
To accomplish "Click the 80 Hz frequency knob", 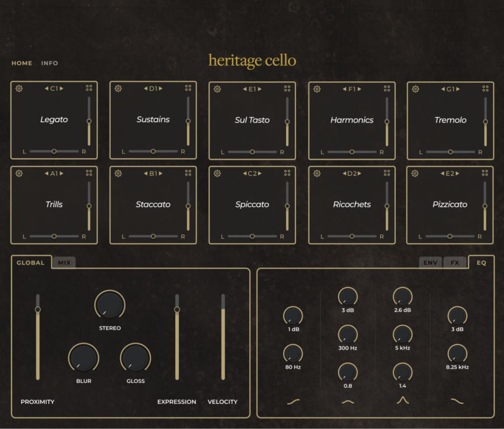I will coord(293,353).
